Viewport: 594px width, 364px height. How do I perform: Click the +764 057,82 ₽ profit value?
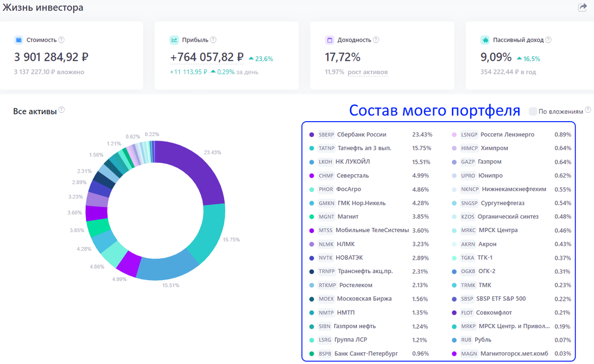pos(207,57)
